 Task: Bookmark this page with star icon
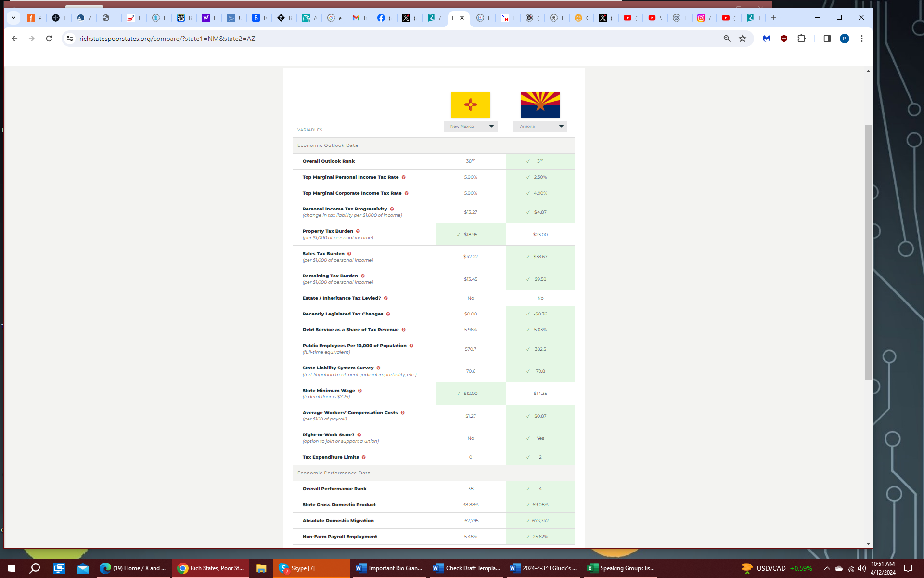743,39
